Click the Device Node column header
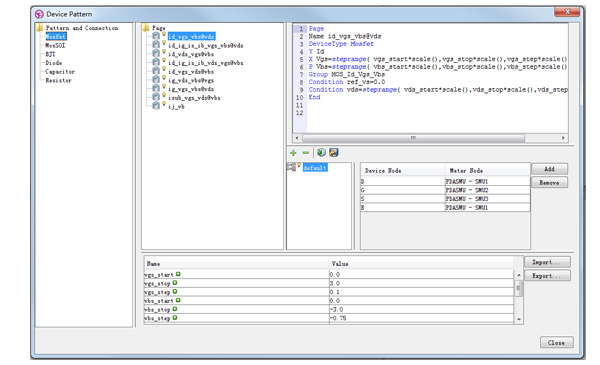This screenshot has width=600, height=365. pyautogui.click(x=403, y=171)
